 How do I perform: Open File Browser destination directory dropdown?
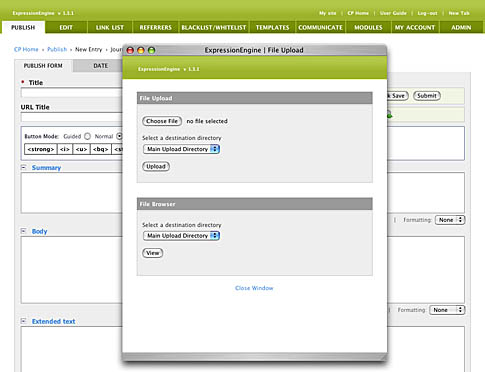pos(181,236)
